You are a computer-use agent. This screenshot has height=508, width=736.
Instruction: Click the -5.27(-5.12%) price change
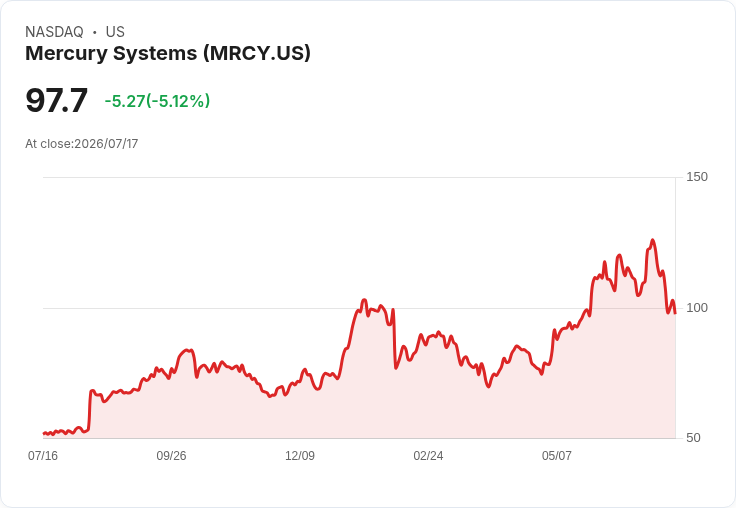point(157,101)
